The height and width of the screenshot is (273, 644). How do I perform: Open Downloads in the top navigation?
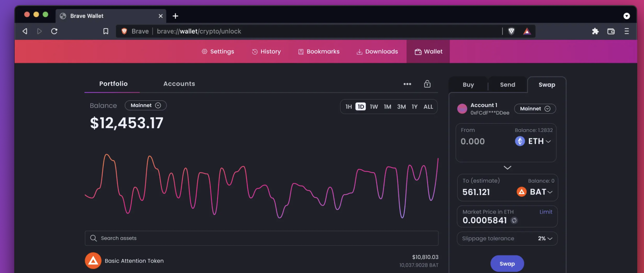pyautogui.click(x=377, y=51)
